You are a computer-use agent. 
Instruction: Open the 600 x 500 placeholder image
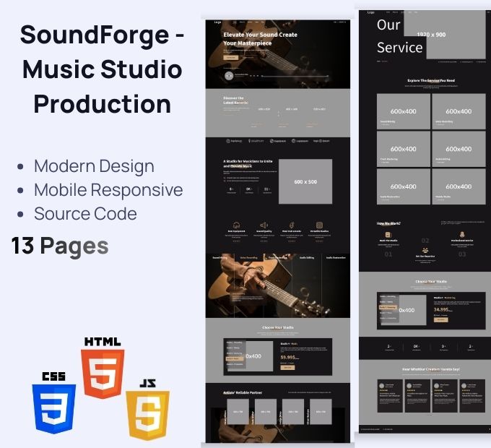(x=305, y=181)
